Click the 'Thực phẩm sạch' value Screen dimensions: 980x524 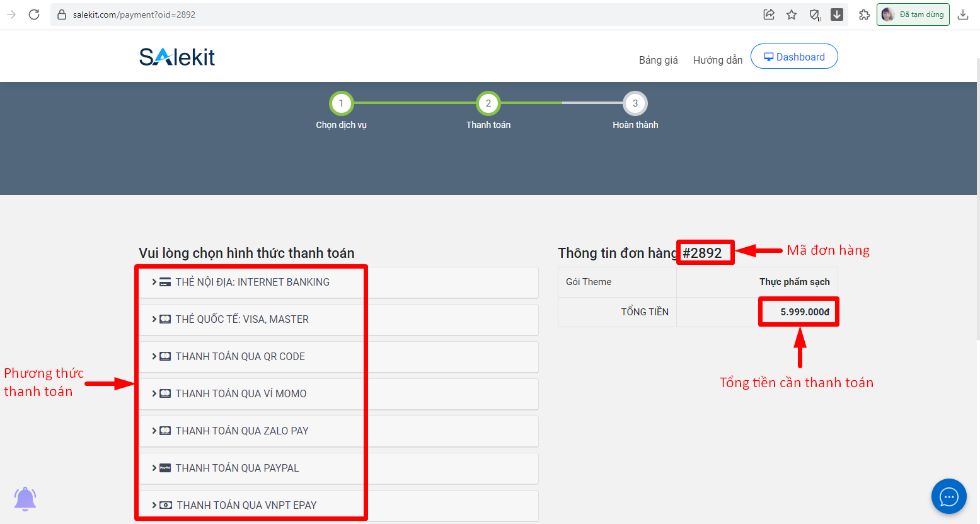(x=795, y=282)
